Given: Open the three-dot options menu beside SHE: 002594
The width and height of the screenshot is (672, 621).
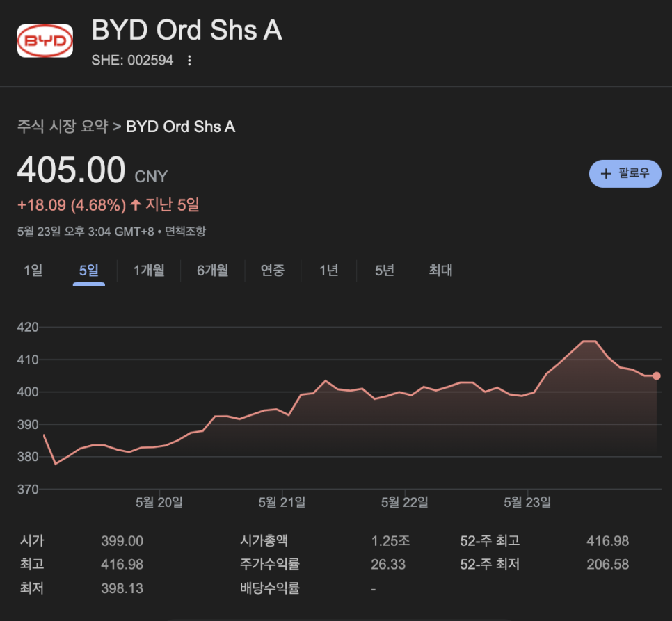Looking at the screenshot, I should click(x=189, y=61).
